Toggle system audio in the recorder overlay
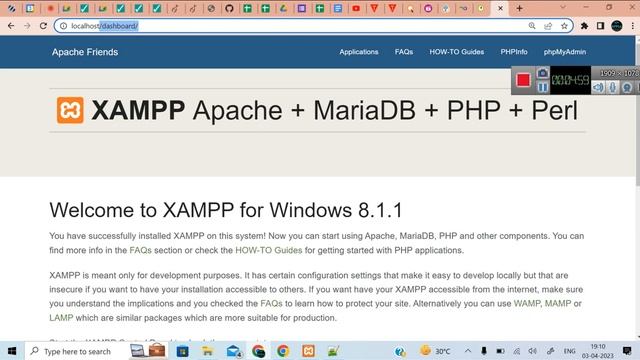This screenshot has height=360, width=640. [598, 87]
